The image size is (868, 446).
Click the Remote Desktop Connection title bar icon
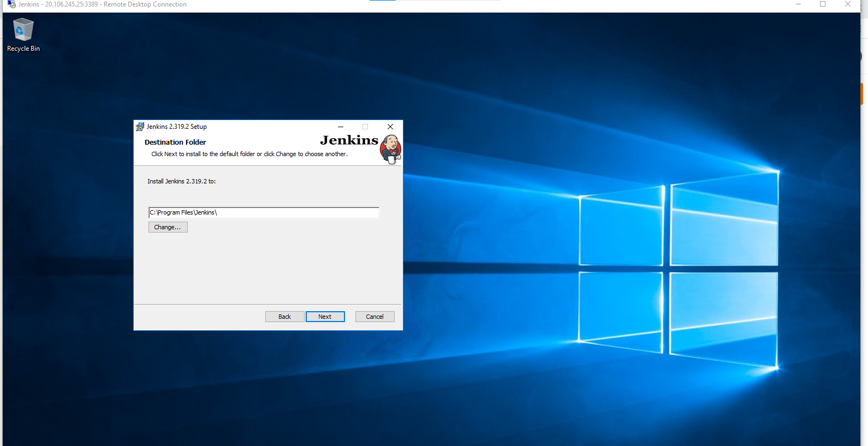click(11, 4)
